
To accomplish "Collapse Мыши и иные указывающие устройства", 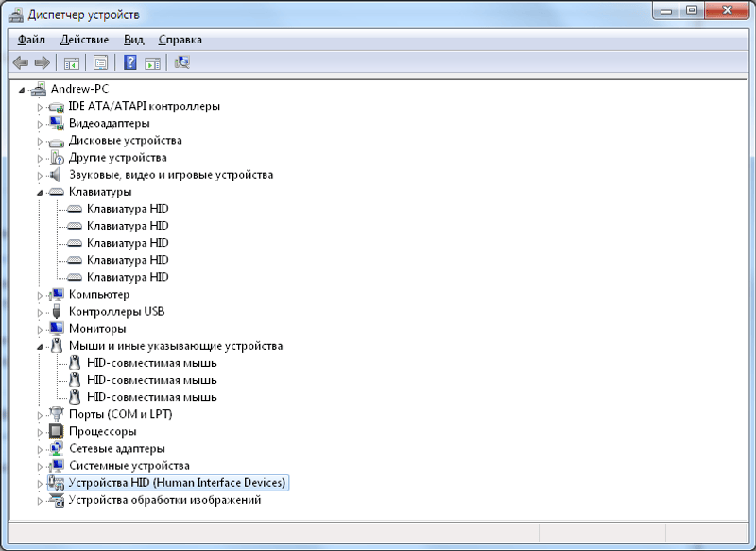I will (x=40, y=347).
